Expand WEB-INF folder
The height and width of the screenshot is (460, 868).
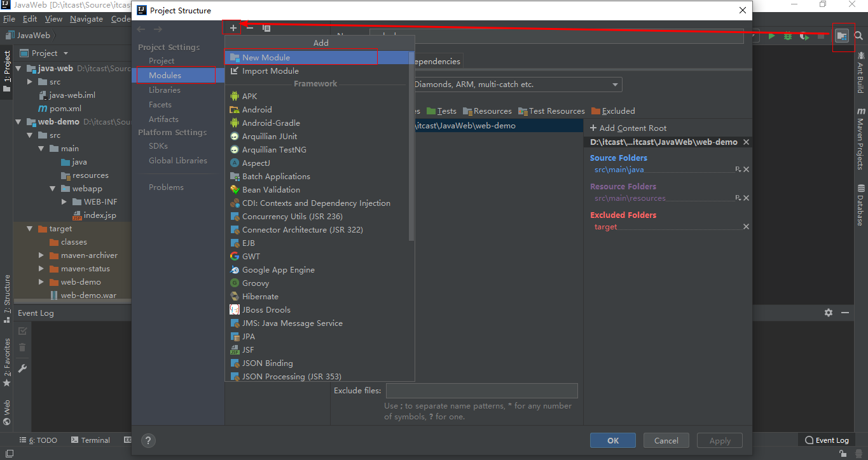click(64, 202)
